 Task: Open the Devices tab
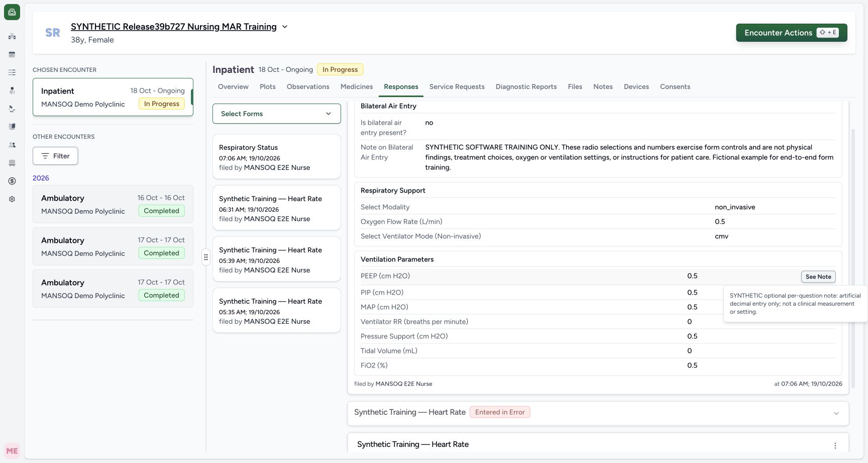tap(636, 86)
